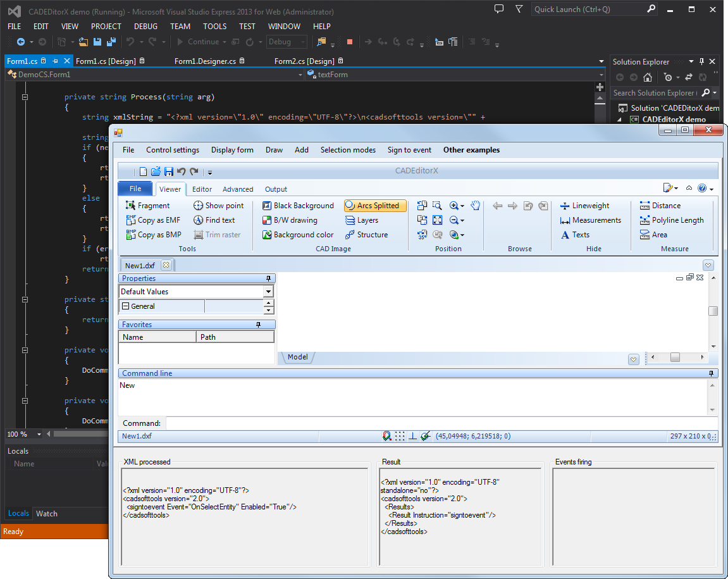Click the Fragment tool icon

131,206
